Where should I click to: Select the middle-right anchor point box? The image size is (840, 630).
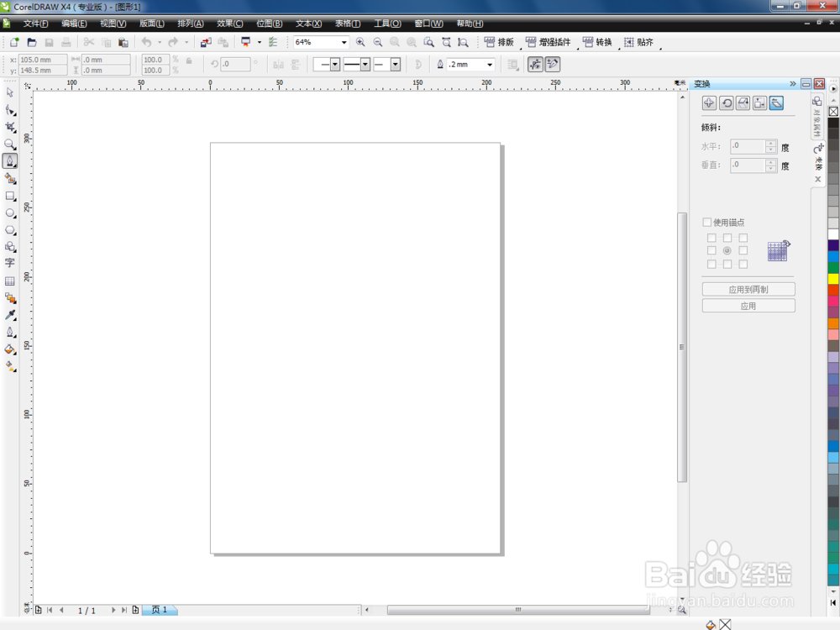coord(743,250)
